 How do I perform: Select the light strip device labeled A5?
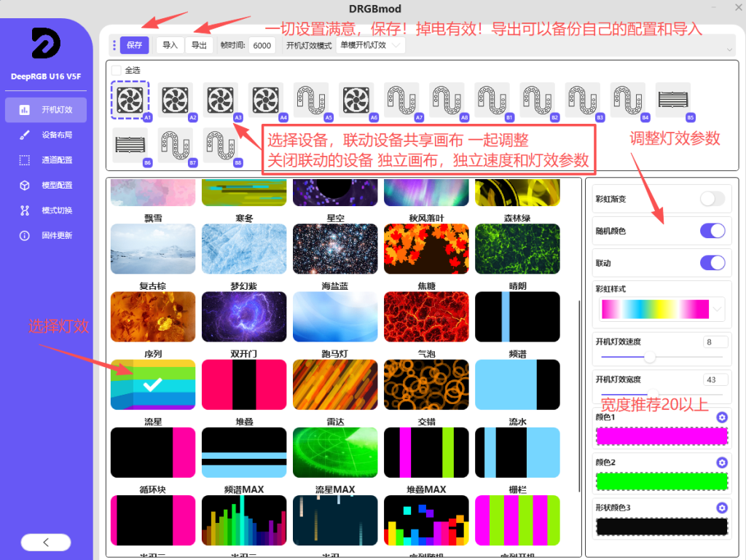click(310, 100)
